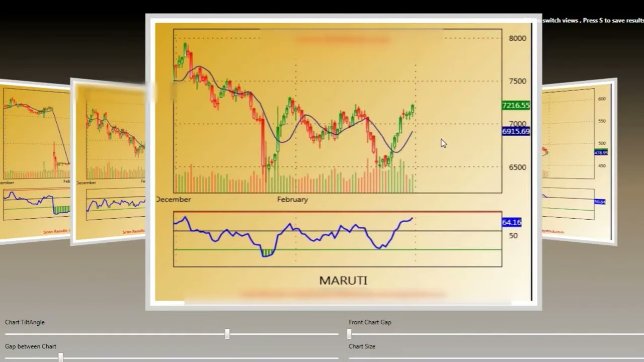Click the 6915.69 blue price label

pyautogui.click(x=516, y=131)
